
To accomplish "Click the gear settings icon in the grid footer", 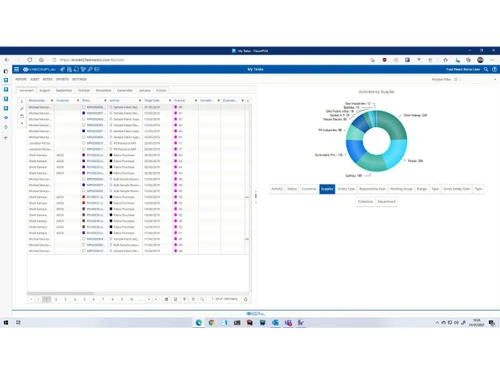I will 166,299.
